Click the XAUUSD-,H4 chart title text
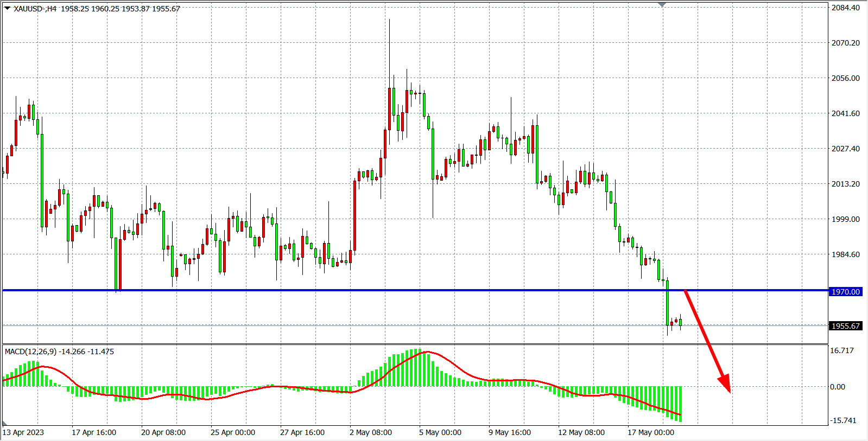This screenshot has width=868, height=441. click(35, 9)
